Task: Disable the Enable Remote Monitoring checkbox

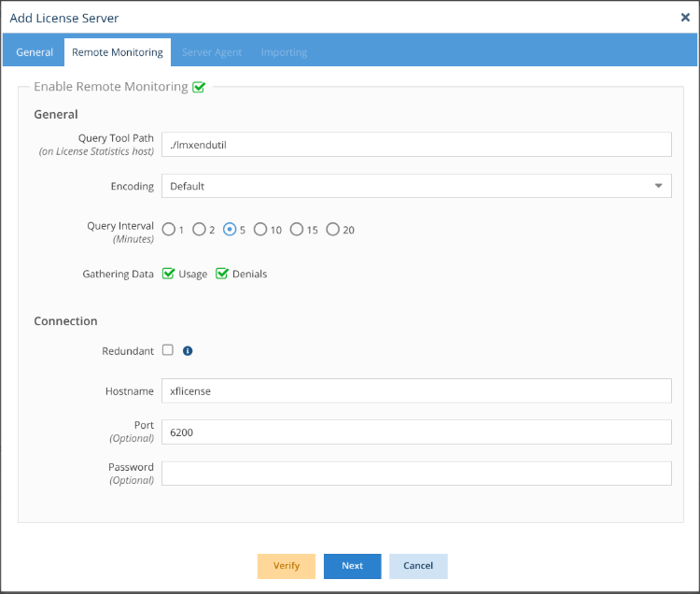Action: 198,88
